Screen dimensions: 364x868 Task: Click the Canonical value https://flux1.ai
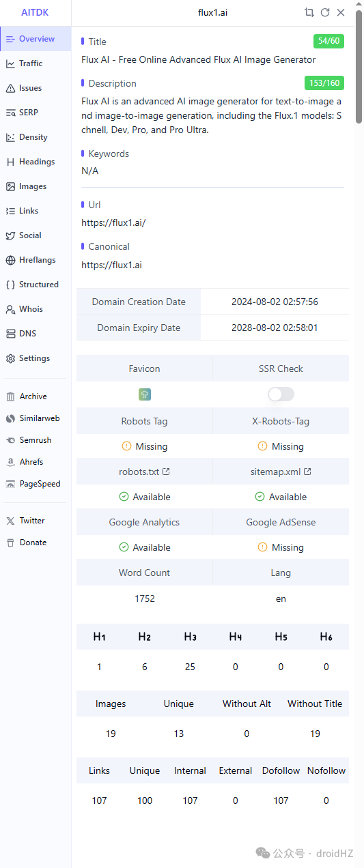pos(112,265)
